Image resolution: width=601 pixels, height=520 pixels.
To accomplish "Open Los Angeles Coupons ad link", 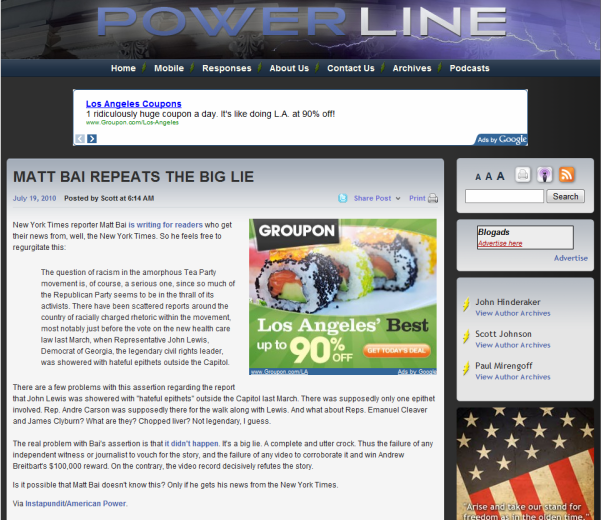I will pyautogui.click(x=133, y=104).
